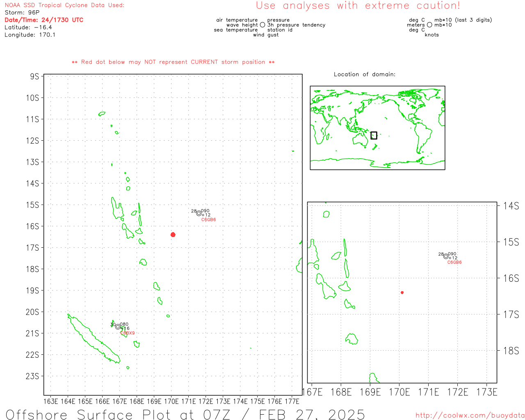Click station C6BX9 circle on main map

pyautogui.click(x=118, y=327)
